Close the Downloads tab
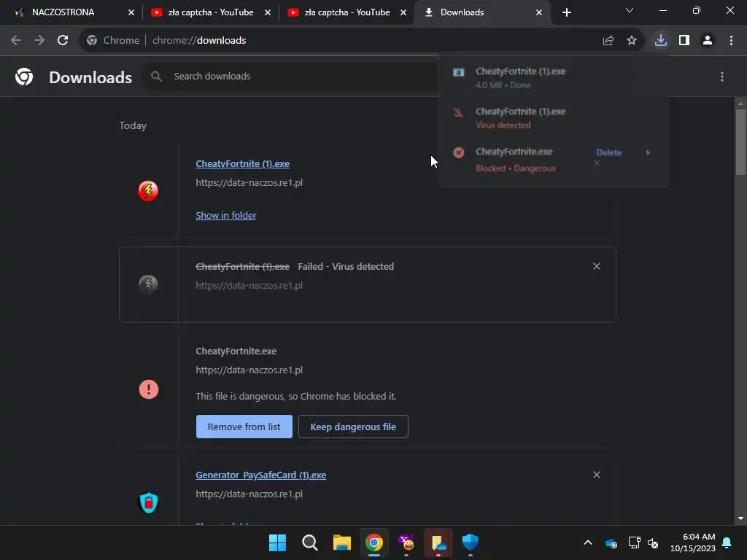This screenshot has height=560, width=747. coord(539,12)
